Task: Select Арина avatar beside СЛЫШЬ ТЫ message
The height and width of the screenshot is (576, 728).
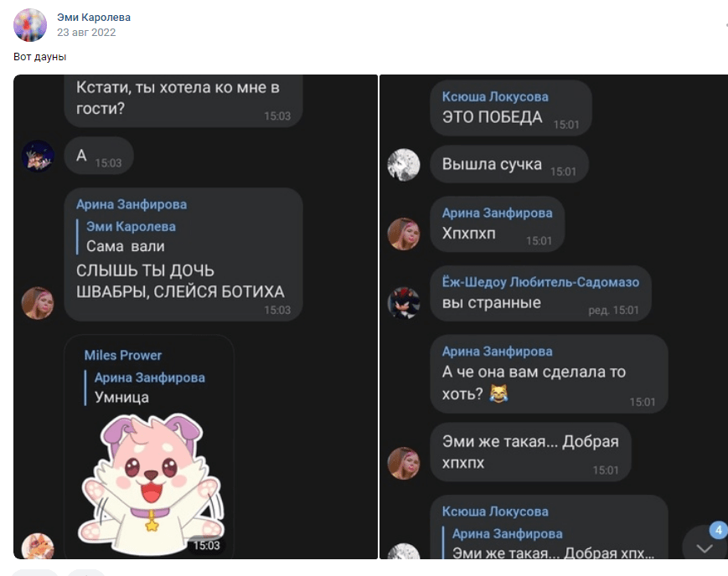Action: 38,303
